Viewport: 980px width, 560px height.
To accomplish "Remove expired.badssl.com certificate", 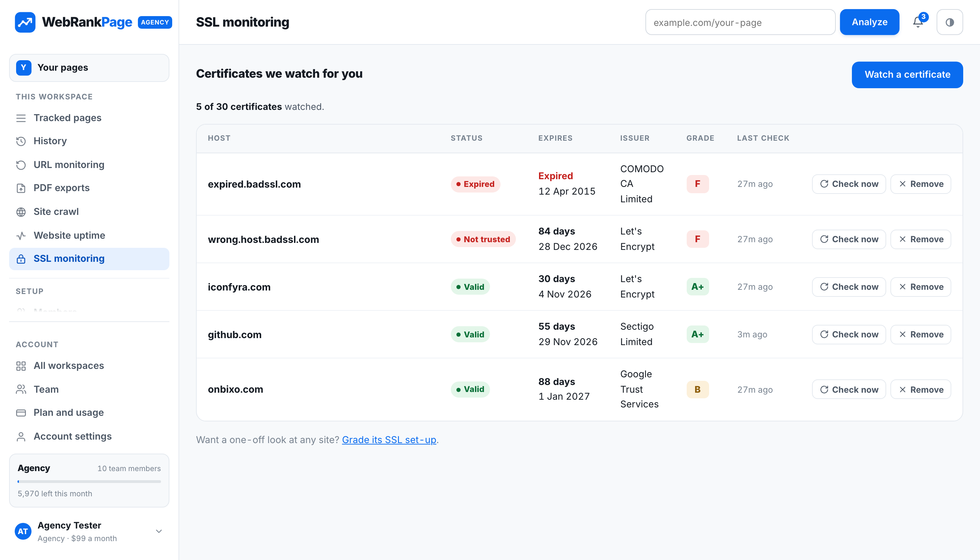I will (921, 184).
